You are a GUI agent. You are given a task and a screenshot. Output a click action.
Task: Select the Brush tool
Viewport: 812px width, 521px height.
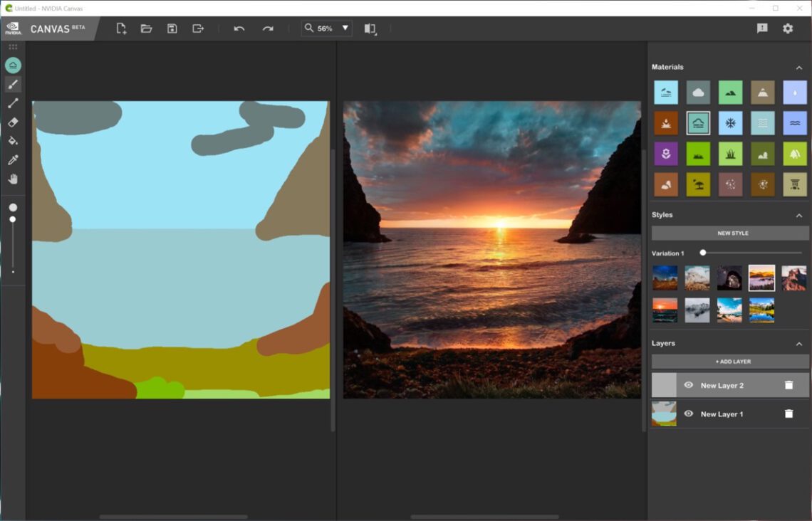[x=13, y=85]
